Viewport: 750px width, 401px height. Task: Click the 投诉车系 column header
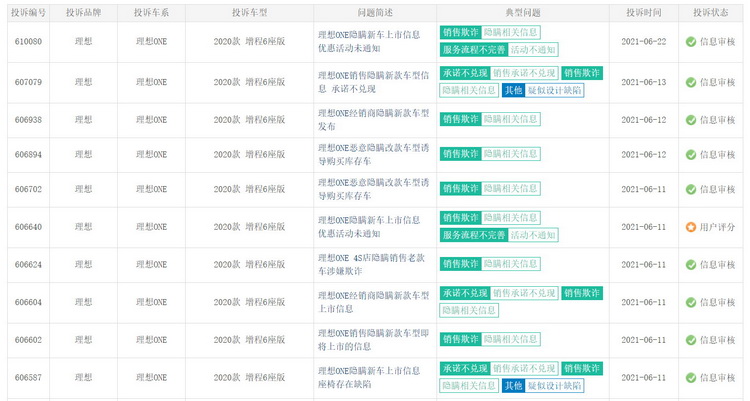[x=151, y=13]
